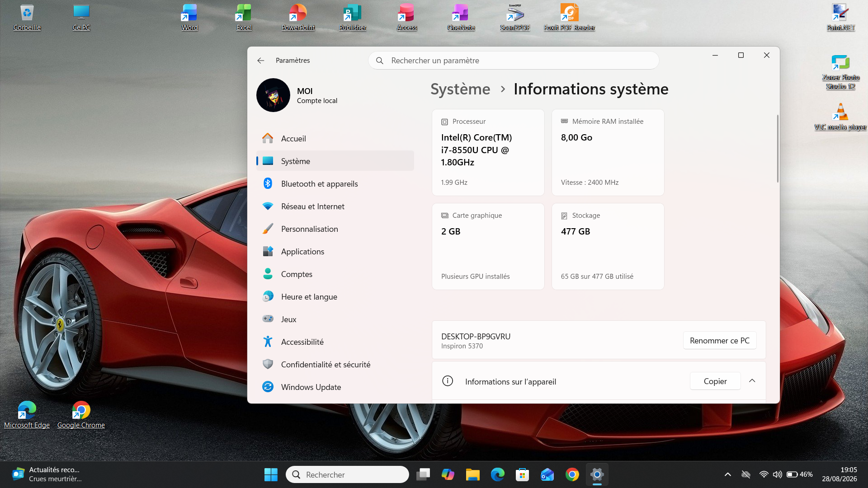This screenshot has width=868, height=488.
Task: Click the MOI profile avatar
Action: pyautogui.click(x=273, y=95)
